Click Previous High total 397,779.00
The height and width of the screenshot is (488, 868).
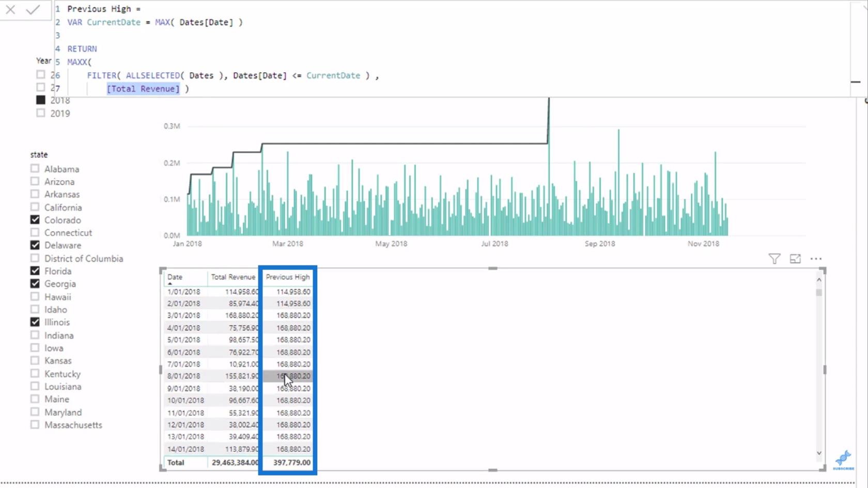292,463
